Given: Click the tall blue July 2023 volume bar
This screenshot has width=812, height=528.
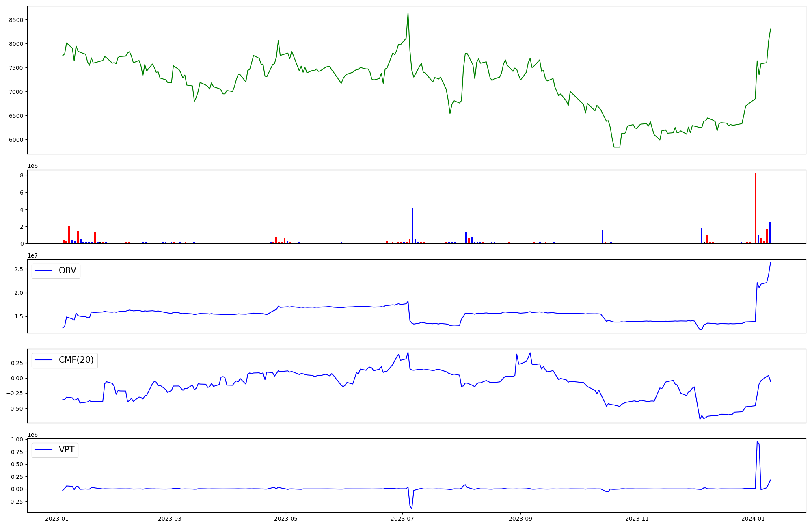Looking at the screenshot, I should 412,225.
